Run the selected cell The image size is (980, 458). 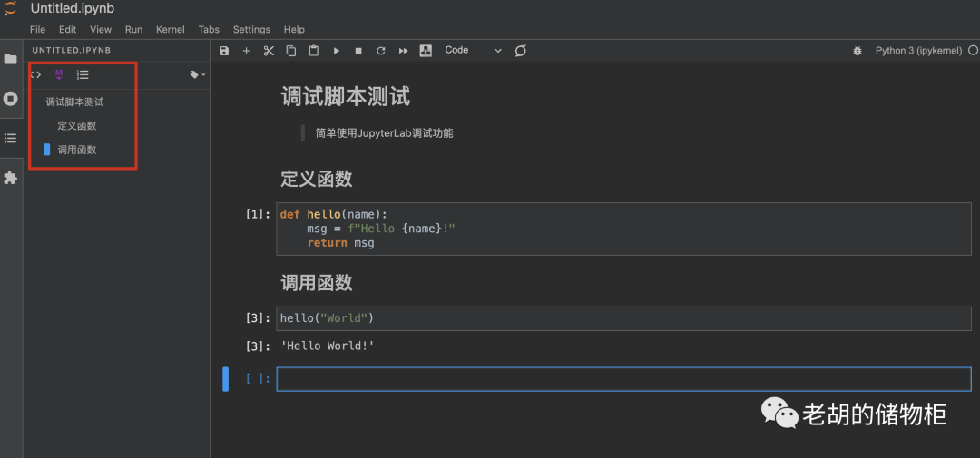[337, 51]
